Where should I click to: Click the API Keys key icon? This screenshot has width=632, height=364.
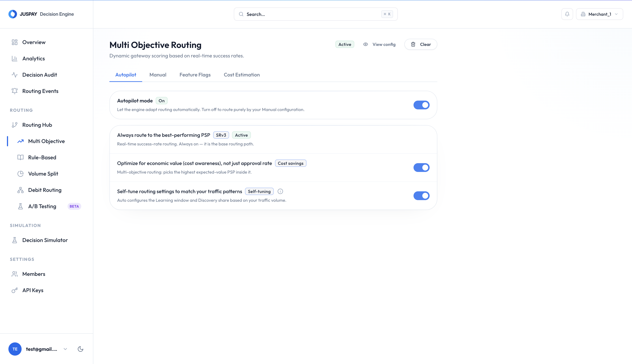click(x=14, y=290)
